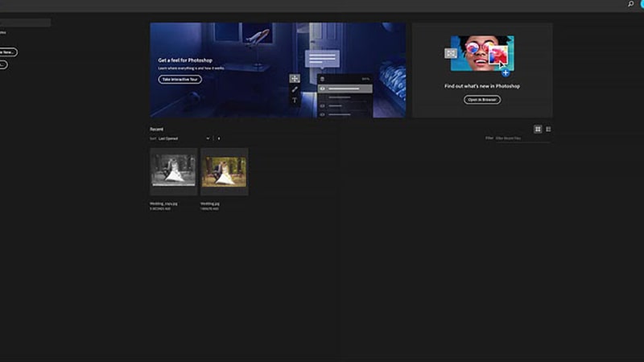Click the Open button in the left sidebar
Screen dimensions: 644x362
tap(3, 64)
